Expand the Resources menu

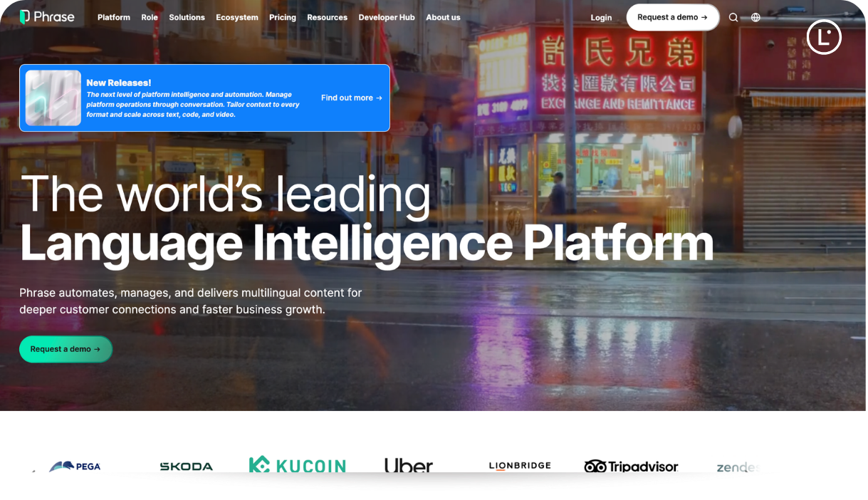coord(328,18)
